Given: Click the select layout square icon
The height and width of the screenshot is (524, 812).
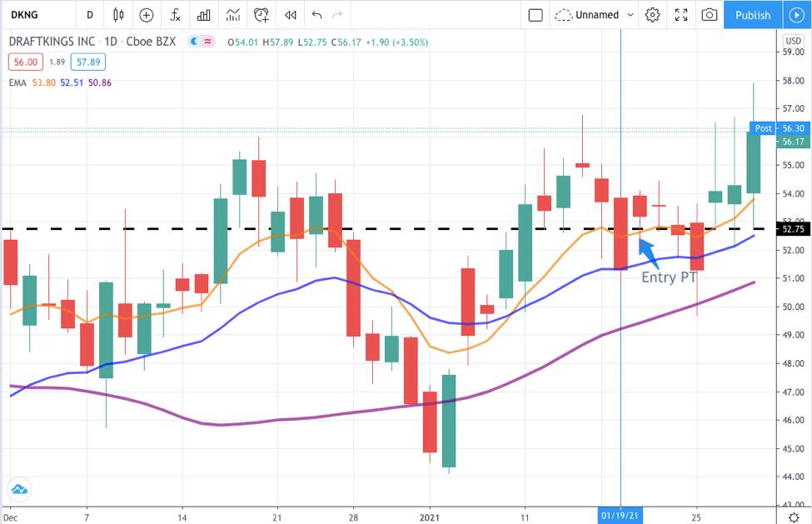Looking at the screenshot, I should (x=536, y=15).
